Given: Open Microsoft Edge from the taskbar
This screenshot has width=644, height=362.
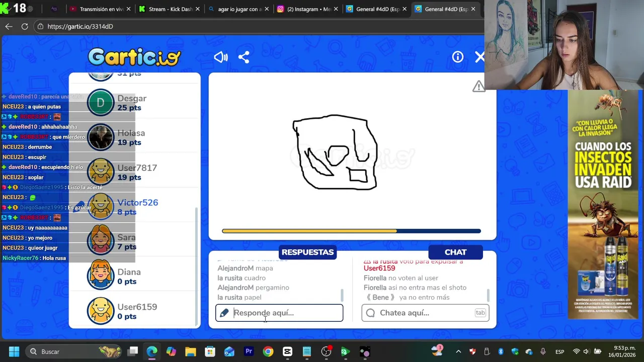Looking at the screenshot, I should click(x=151, y=351).
